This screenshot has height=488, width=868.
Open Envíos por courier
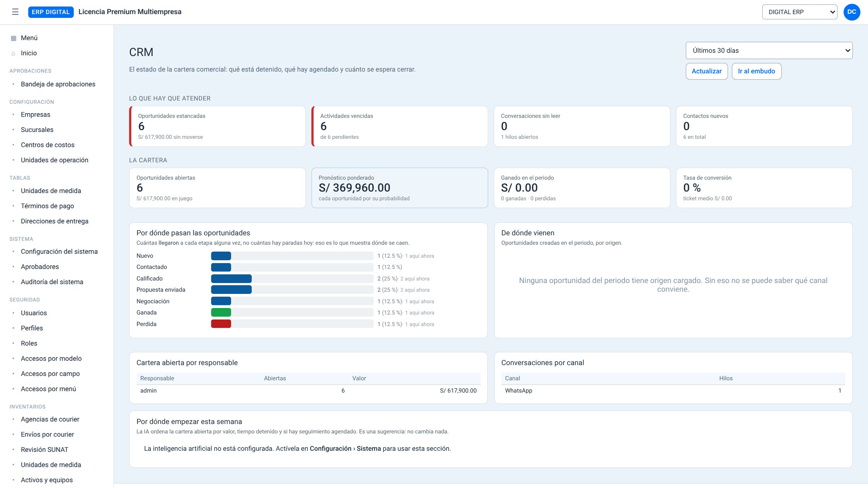(47, 435)
